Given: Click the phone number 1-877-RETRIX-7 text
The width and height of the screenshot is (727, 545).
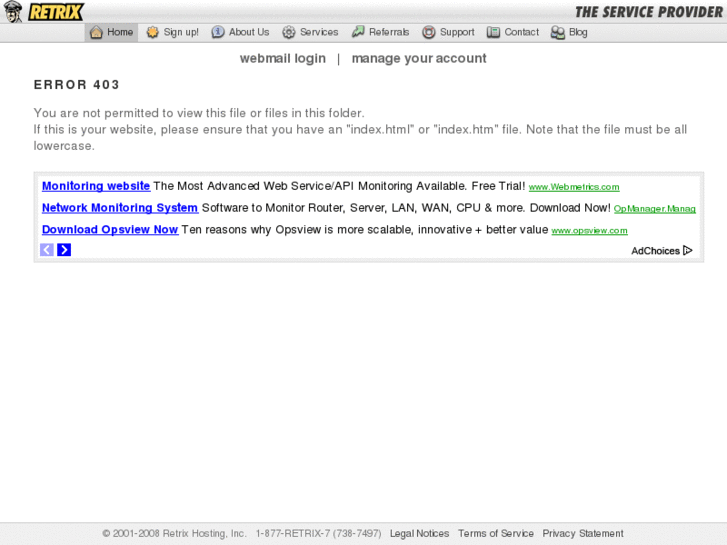Looking at the screenshot, I should [319, 533].
